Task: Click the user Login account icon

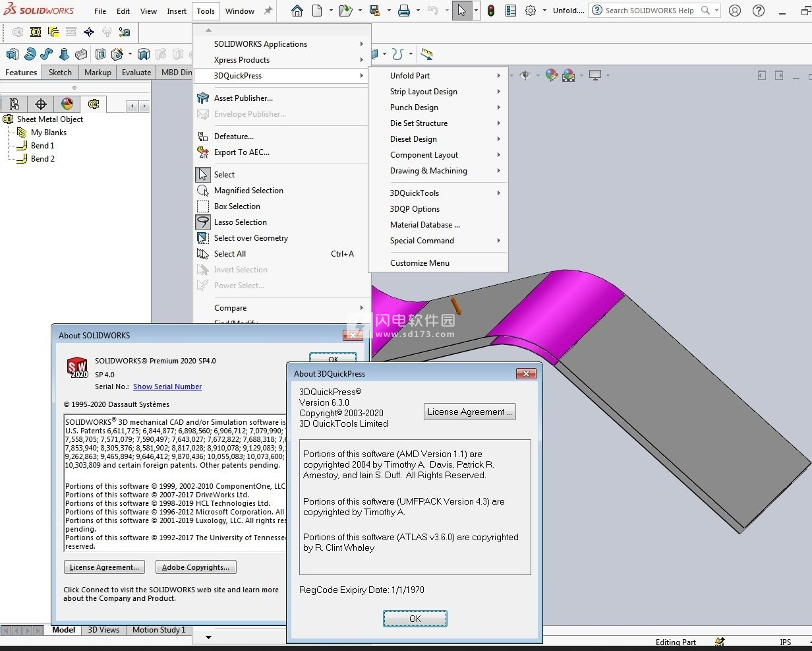Action: click(x=735, y=11)
